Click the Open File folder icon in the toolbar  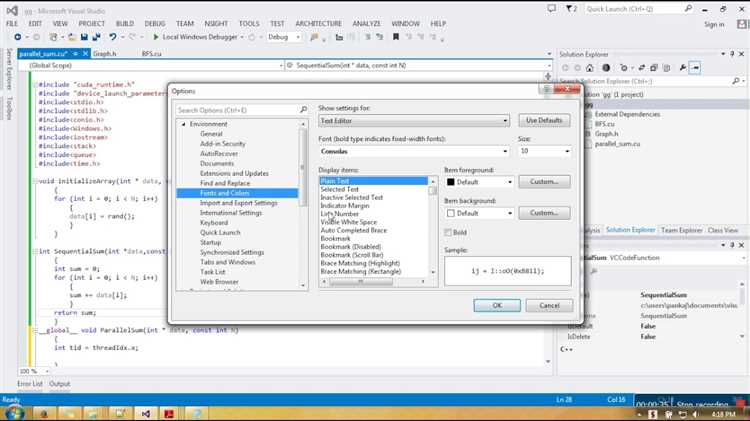(x=72, y=37)
